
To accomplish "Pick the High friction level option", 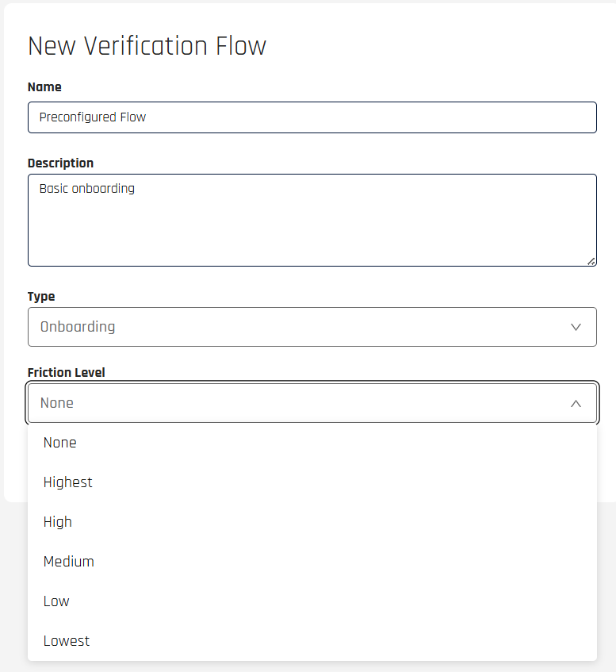I will tap(58, 522).
